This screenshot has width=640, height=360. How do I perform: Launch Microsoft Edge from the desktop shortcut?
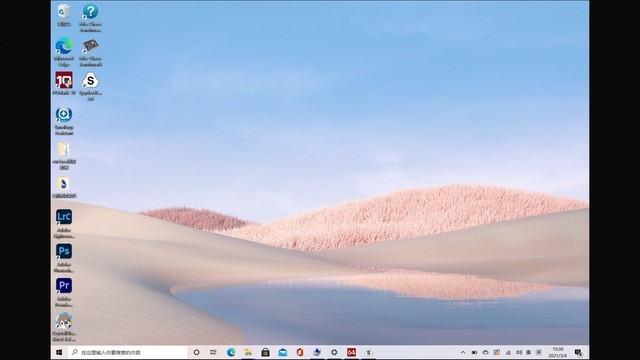click(x=64, y=52)
